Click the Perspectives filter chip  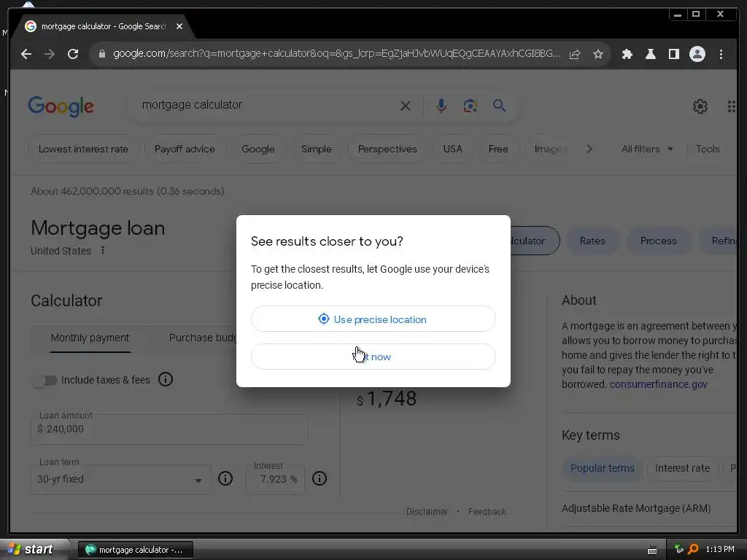387,149
